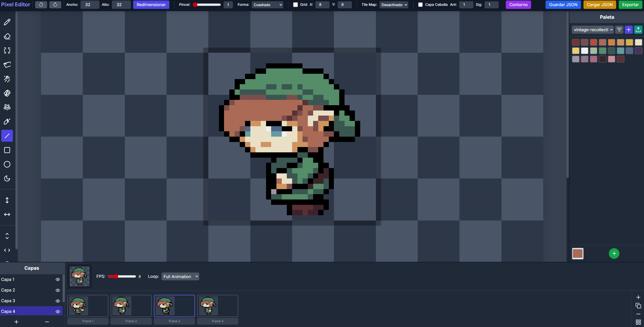Click the animation preview thumbnail
The height and width of the screenshot is (327, 644).
click(79, 276)
